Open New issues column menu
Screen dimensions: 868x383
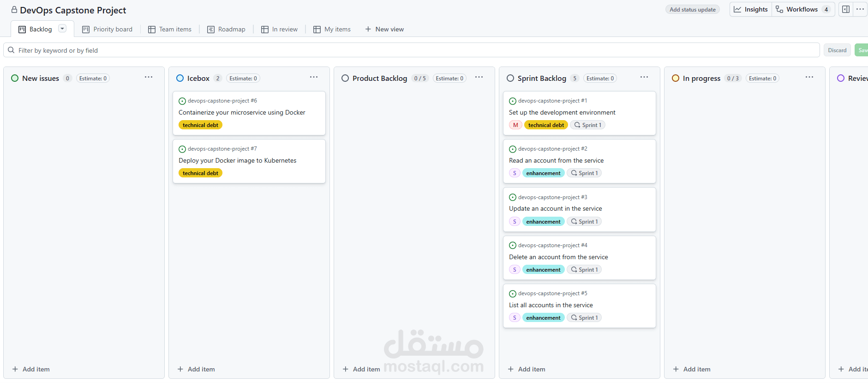point(149,77)
